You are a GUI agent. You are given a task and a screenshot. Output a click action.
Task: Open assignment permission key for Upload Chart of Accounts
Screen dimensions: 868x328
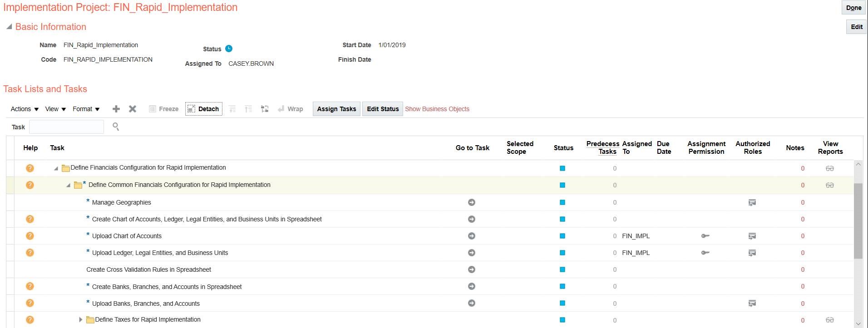(705, 236)
